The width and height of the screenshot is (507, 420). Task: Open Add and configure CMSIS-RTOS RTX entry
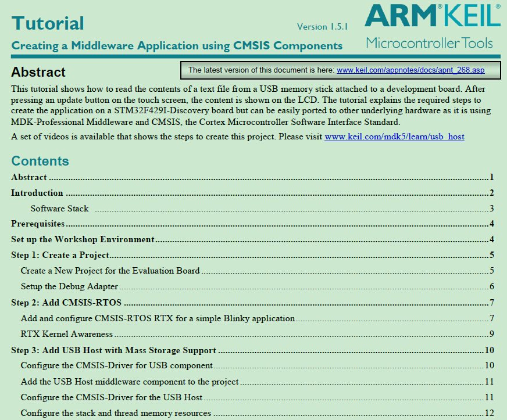click(x=258, y=318)
